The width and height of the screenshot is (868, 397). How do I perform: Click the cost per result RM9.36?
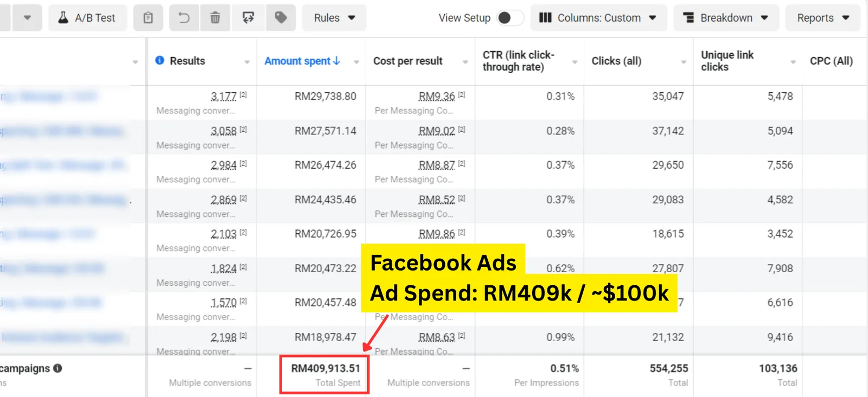pos(437,97)
